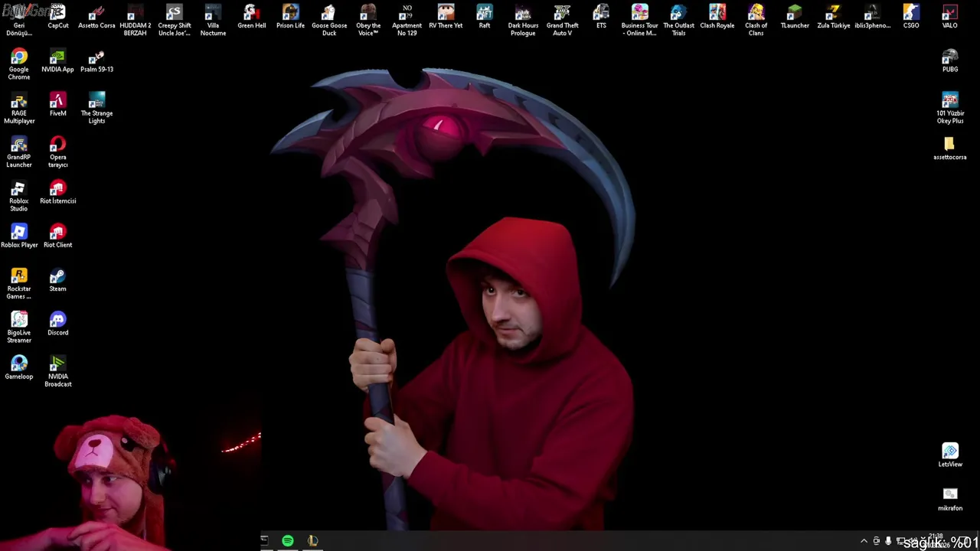Image resolution: width=980 pixels, height=551 pixels.
Task: Expand the system tray hidden icons chevron
Action: (x=864, y=541)
